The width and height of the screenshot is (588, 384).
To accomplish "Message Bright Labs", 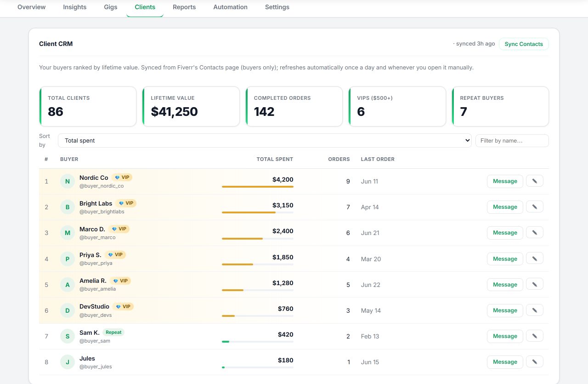I will (x=505, y=207).
